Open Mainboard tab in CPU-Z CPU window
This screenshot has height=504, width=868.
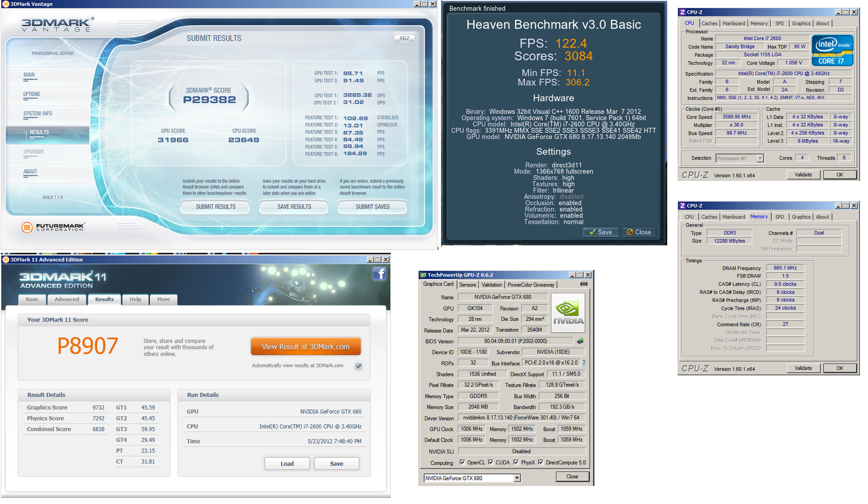coord(734,24)
